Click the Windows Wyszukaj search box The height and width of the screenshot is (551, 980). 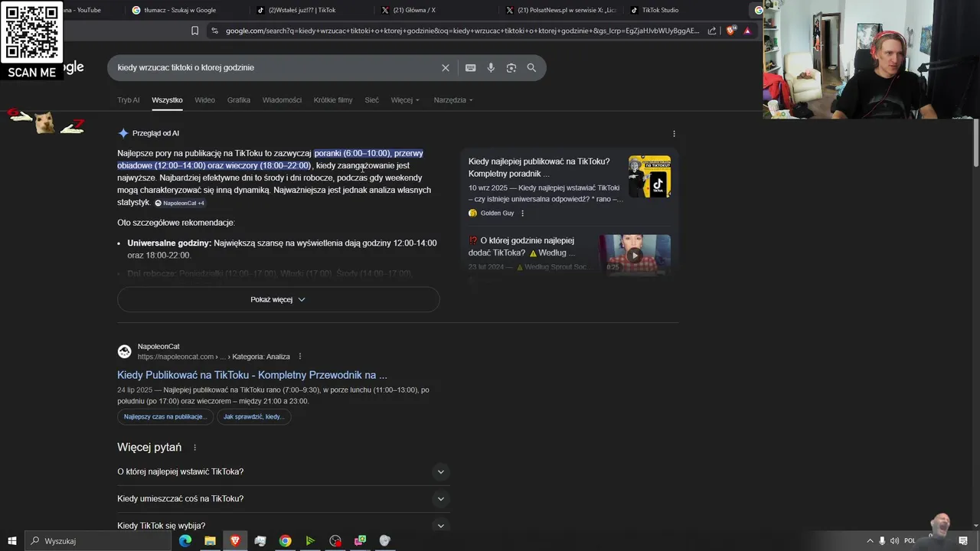tap(98, 541)
